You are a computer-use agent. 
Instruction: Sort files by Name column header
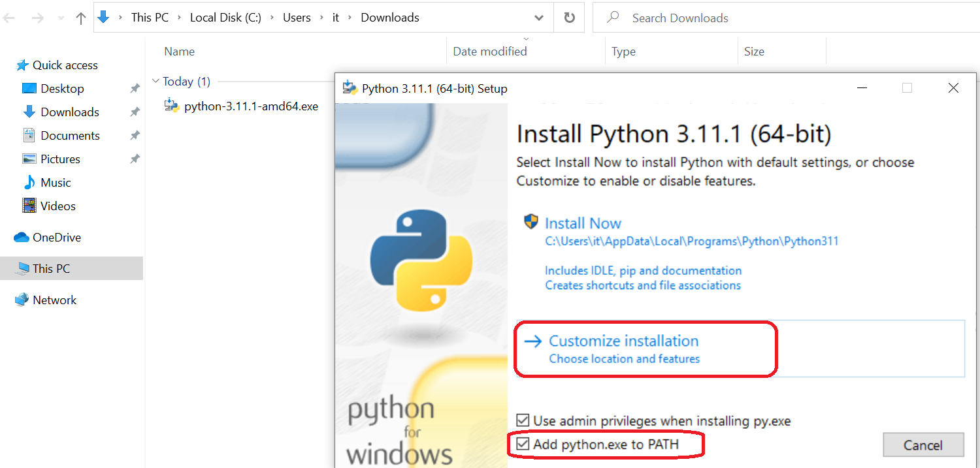coord(180,52)
